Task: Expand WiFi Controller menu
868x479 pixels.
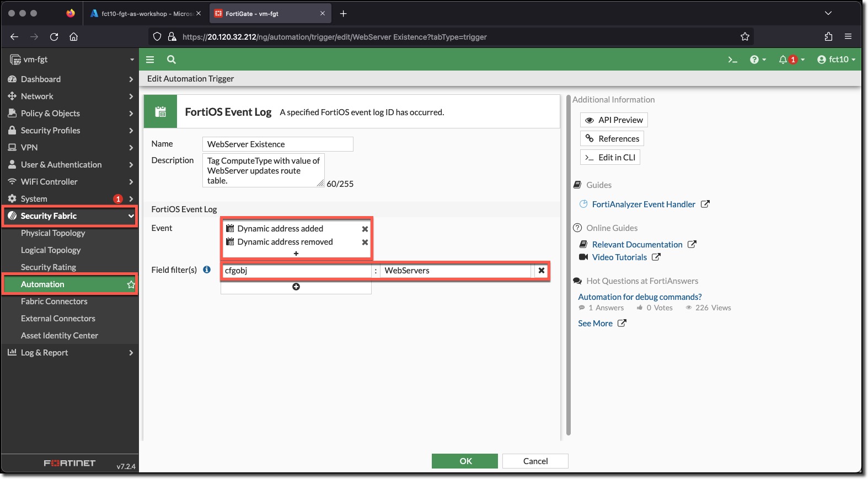Action: point(70,182)
